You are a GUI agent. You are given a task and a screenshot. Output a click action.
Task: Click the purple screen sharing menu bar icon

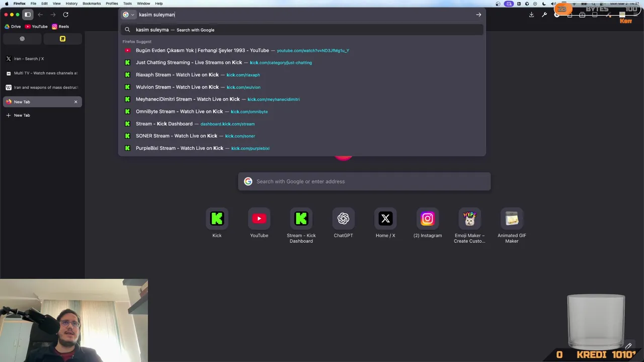[509, 4]
